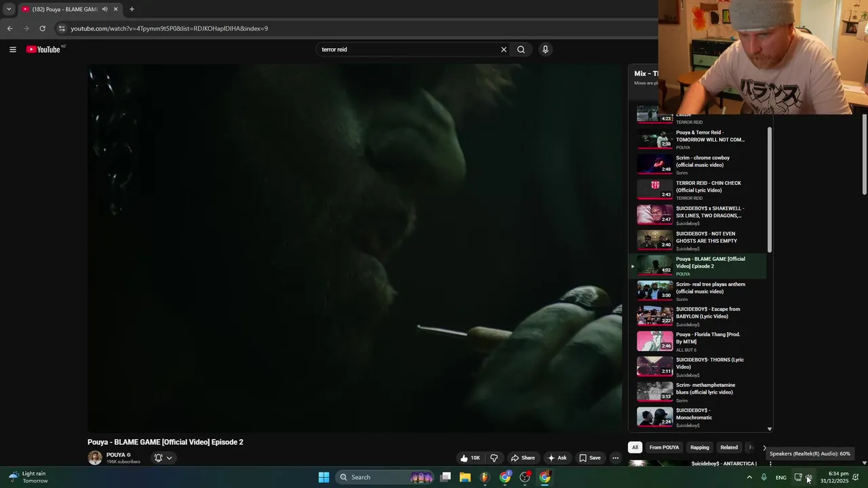Select the 'Related' filter chip
Image resolution: width=868 pixels, height=488 pixels.
729,447
